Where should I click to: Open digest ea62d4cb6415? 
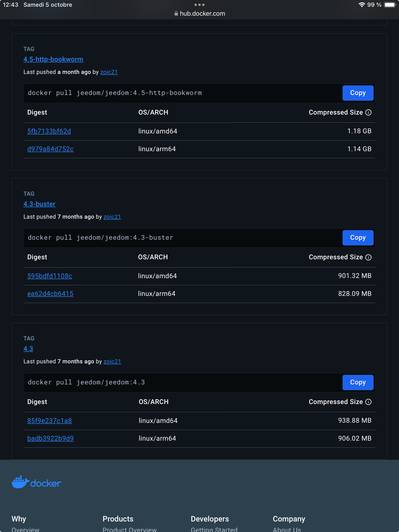50,294
